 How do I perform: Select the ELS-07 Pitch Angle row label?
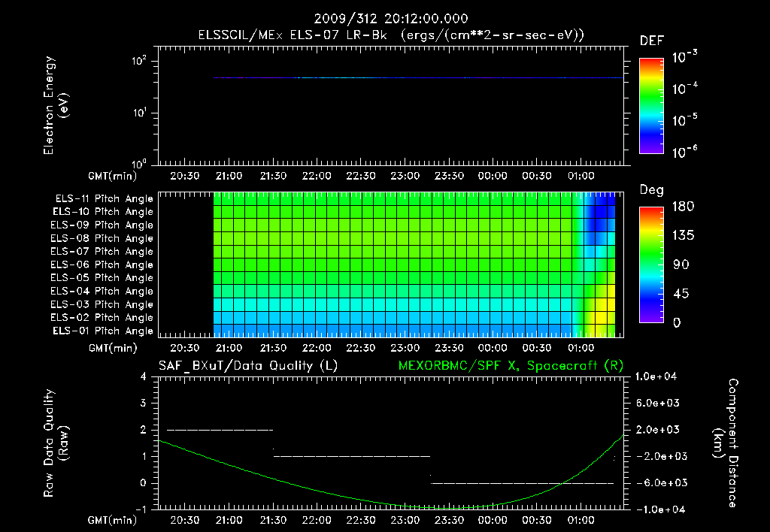(102, 252)
